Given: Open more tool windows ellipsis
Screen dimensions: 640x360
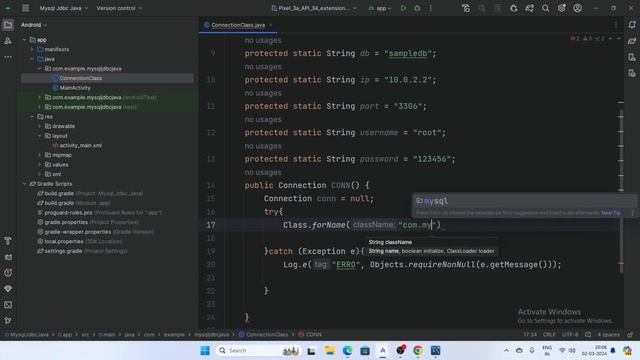Looking at the screenshot, I should (8, 57).
